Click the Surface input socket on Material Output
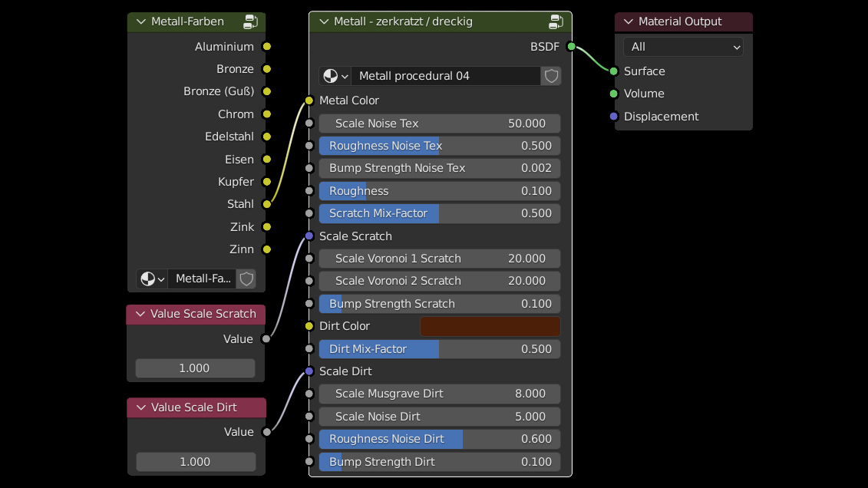Viewport: 868px width, 488px height. pos(613,71)
